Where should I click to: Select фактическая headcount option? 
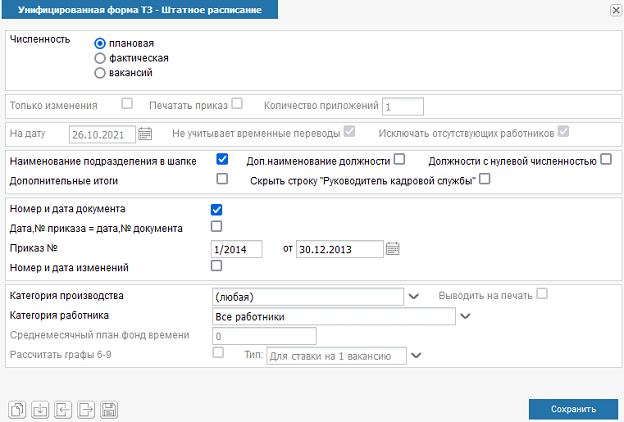(x=100, y=59)
